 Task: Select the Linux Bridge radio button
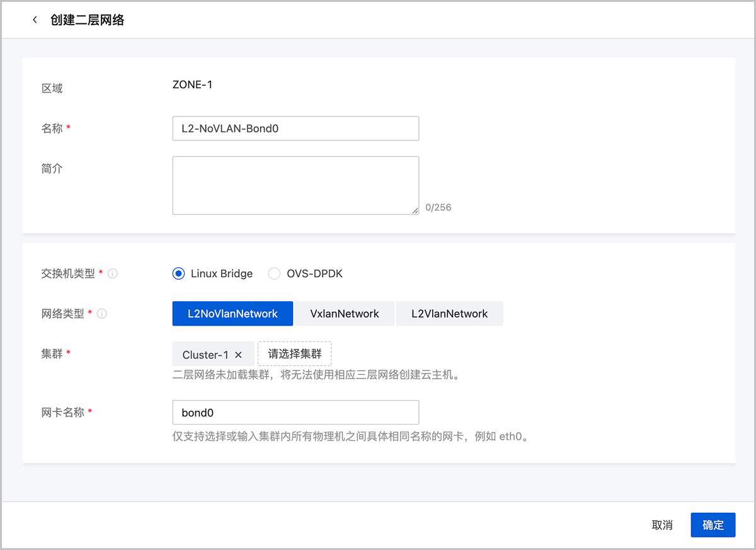point(179,273)
